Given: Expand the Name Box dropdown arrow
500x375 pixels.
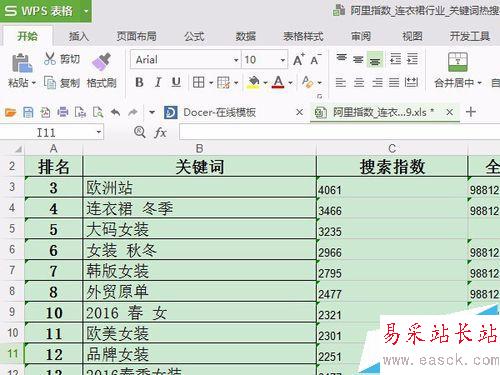Looking at the screenshot, I should 99,132.
